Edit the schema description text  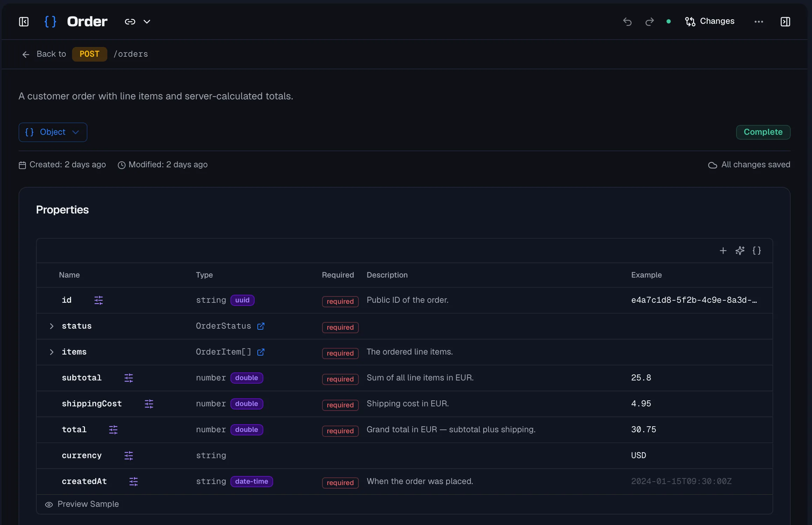[156, 96]
